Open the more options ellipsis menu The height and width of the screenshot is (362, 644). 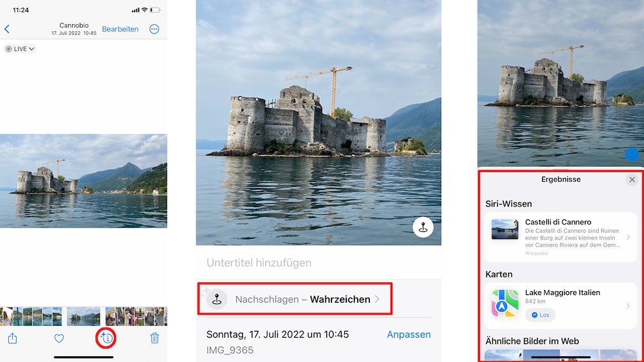154,29
